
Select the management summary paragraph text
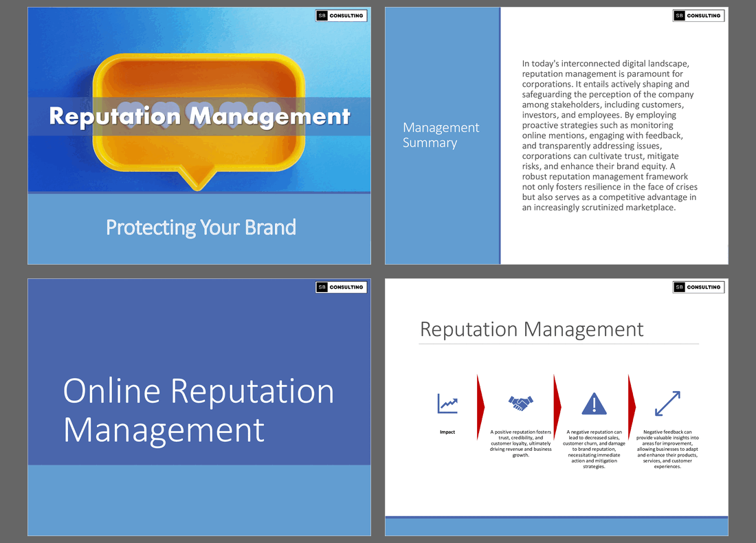tap(609, 135)
